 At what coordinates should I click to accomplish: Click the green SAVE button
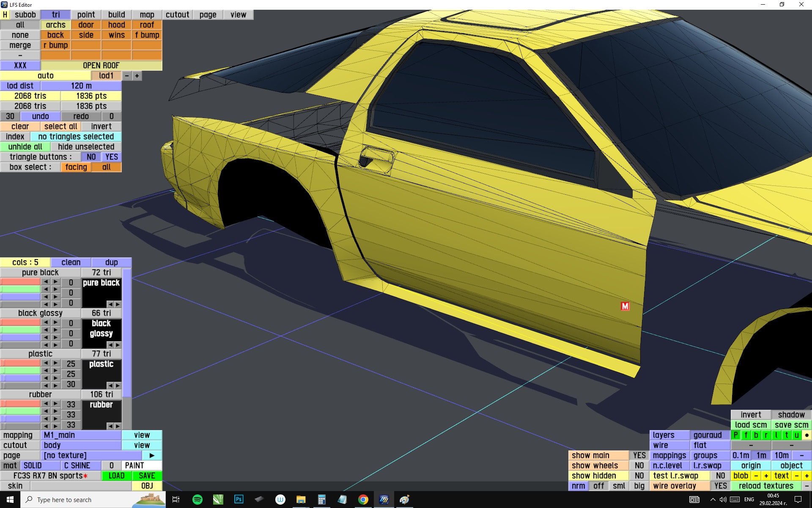(147, 476)
